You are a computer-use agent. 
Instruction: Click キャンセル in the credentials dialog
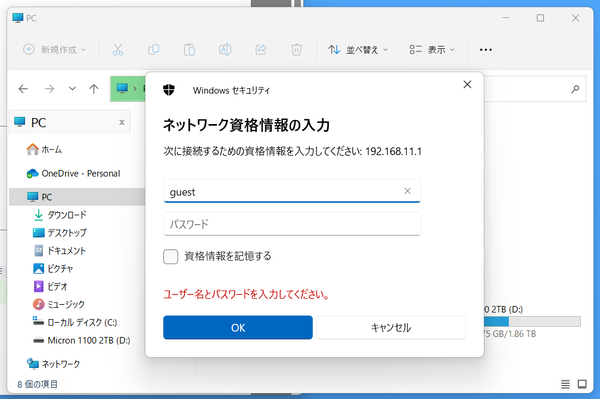coord(391,328)
